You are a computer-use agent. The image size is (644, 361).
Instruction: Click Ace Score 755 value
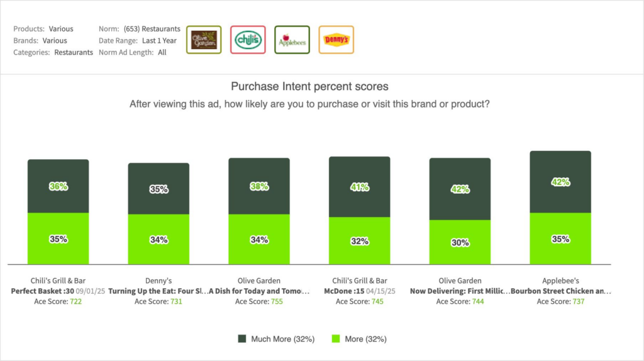[x=277, y=302]
